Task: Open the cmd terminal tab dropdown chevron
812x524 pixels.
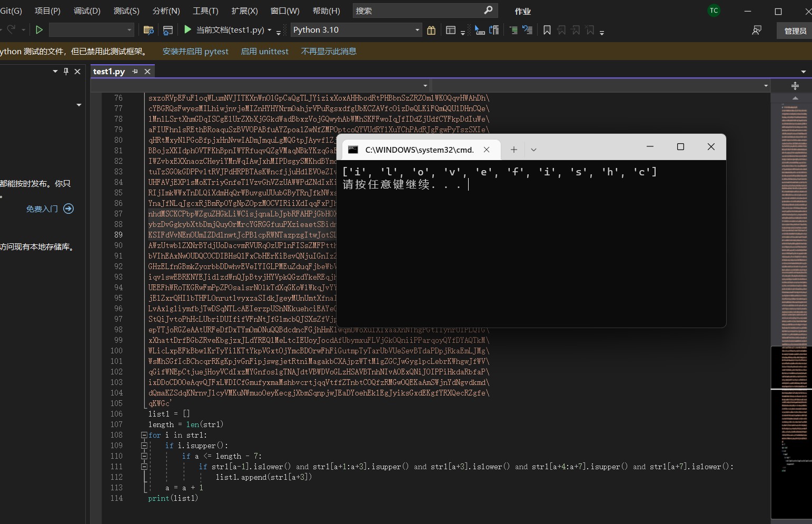Action: (x=533, y=150)
